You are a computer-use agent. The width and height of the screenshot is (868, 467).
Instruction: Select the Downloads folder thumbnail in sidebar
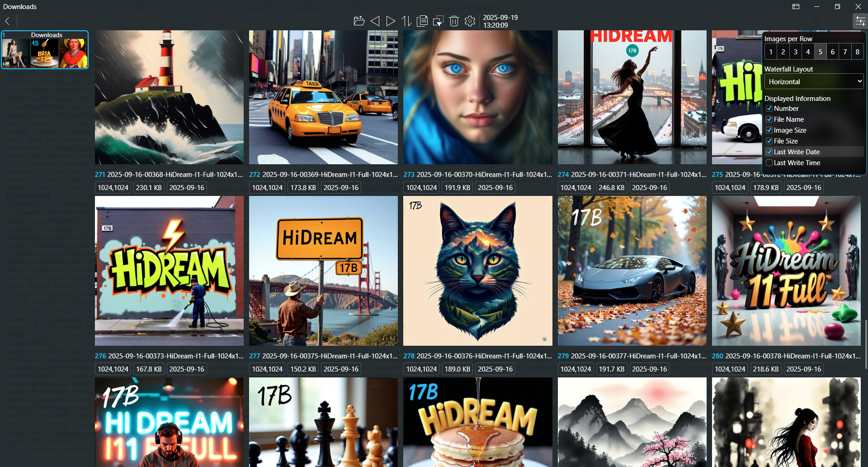coord(45,50)
